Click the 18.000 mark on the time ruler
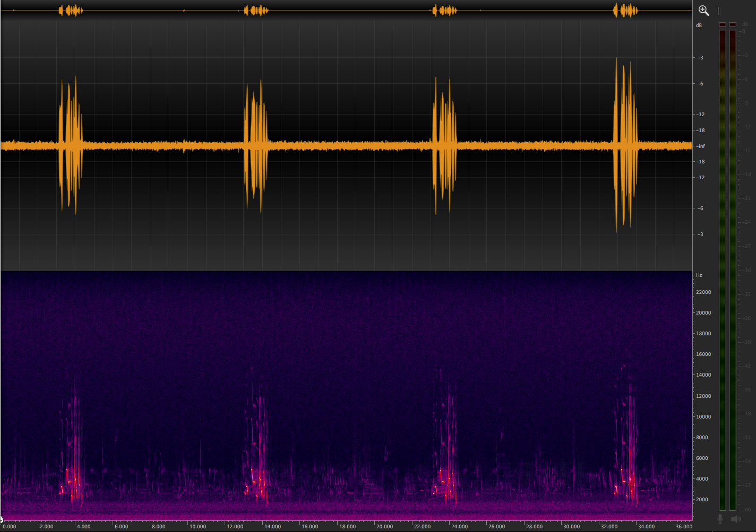The height and width of the screenshot is (532, 756). coord(347,527)
